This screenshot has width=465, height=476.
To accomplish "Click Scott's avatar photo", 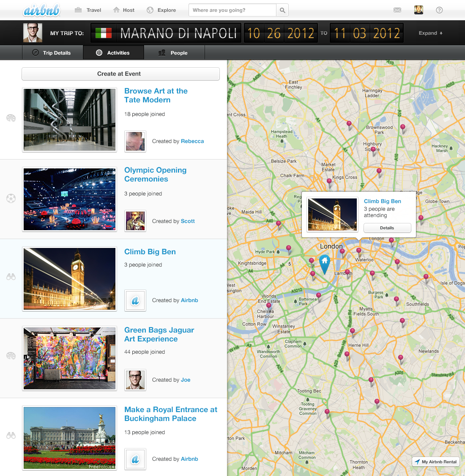I will [135, 221].
